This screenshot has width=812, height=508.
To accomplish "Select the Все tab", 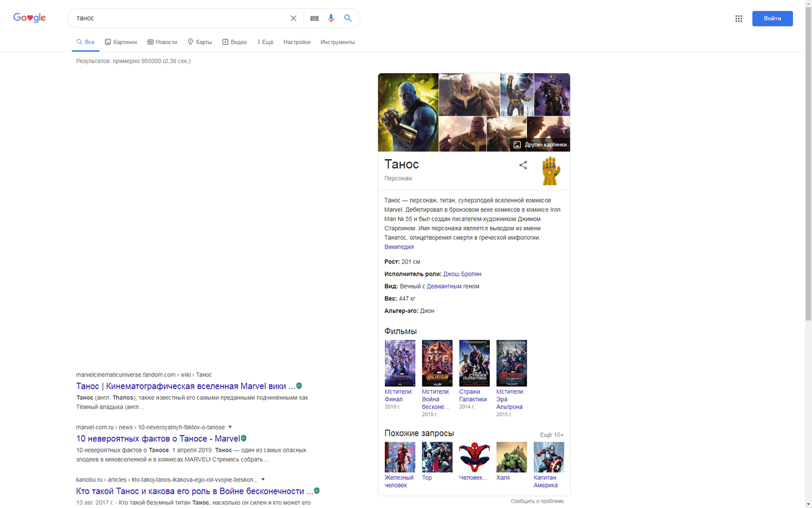I will [x=85, y=42].
